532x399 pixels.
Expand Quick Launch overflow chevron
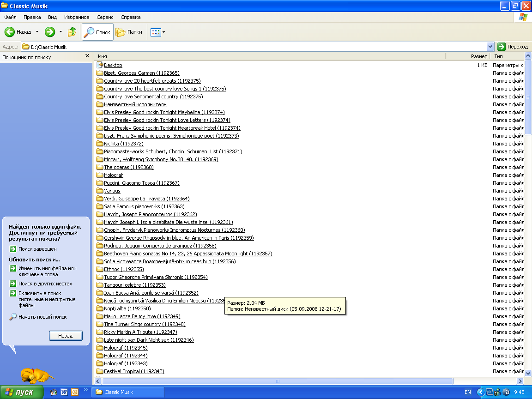pyautogui.click(x=85, y=390)
